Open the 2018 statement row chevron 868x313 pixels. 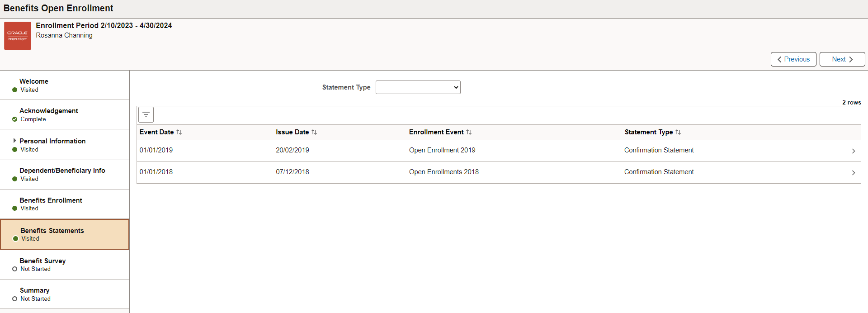(854, 173)
